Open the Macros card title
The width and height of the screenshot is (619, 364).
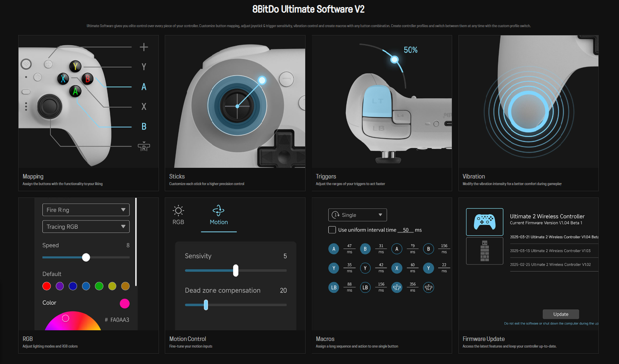[x=325, y=339]
